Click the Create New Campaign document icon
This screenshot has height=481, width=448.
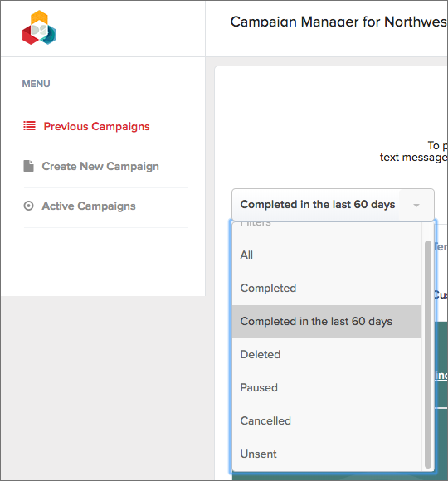click(x=28, y=166)
